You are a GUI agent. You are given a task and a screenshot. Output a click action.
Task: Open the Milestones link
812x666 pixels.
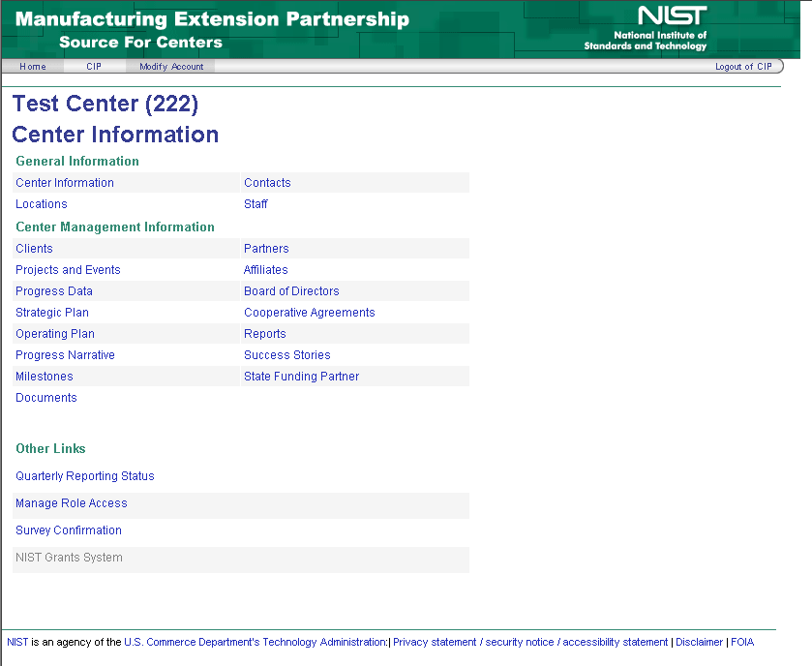(44, 377)
